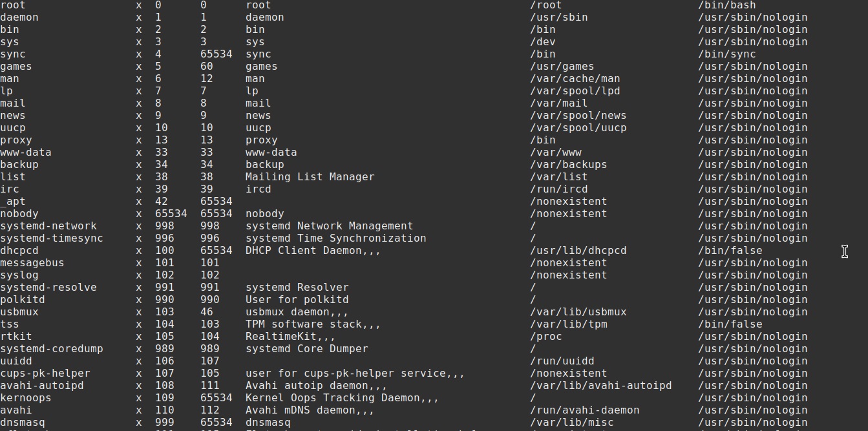Click the /var/lib/avahi-autoipd path
This screenshot has width=868, height=431.
[600, 386]
